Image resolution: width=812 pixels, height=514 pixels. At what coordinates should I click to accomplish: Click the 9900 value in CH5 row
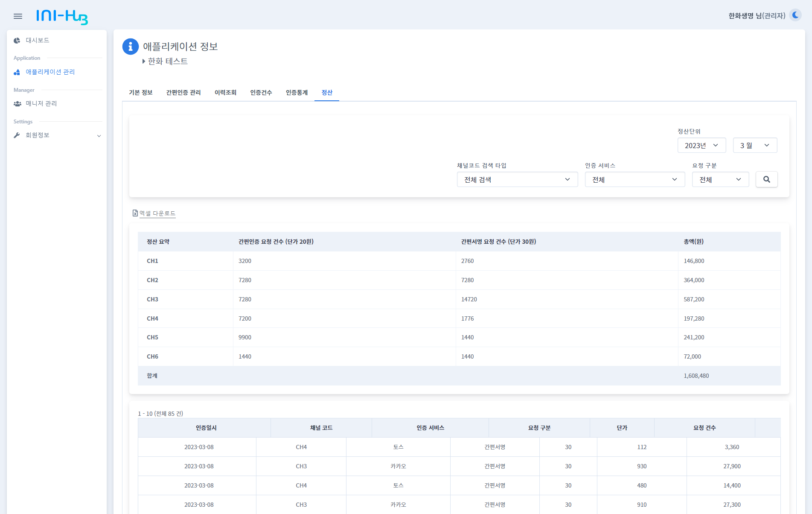click(245, 337)
